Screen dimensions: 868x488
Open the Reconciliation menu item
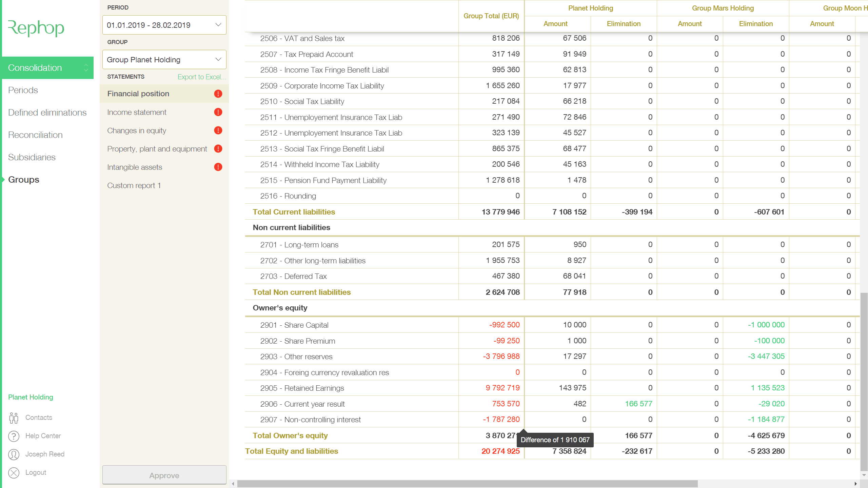[x=35, y=135]
